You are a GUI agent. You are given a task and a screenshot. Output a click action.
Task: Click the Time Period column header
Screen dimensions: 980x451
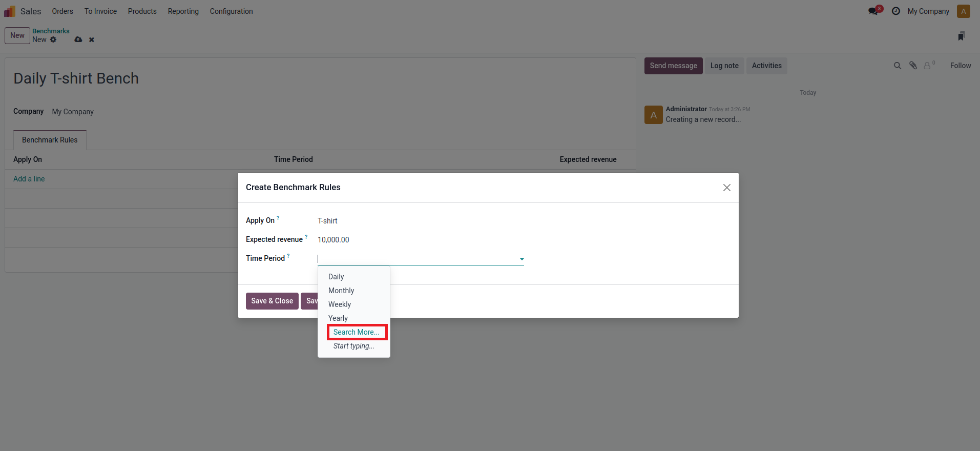(x=294, y=159)
